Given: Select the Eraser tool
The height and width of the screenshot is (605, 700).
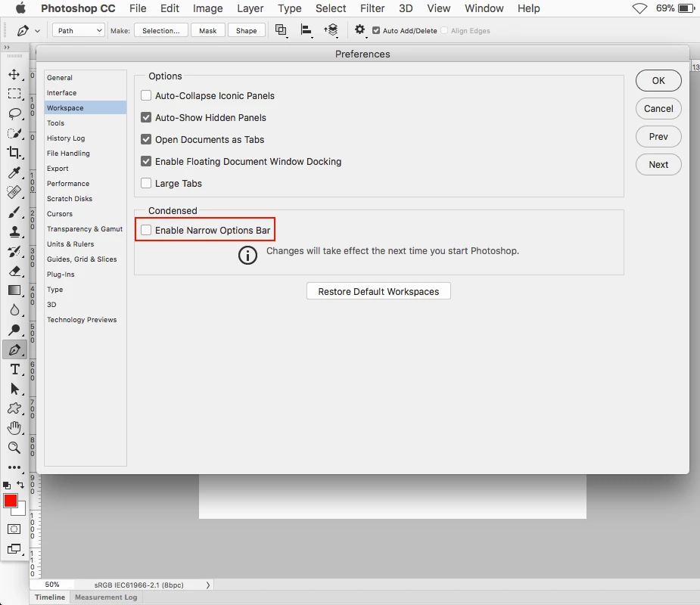Looking at the screenshot, I should [14, 271].
